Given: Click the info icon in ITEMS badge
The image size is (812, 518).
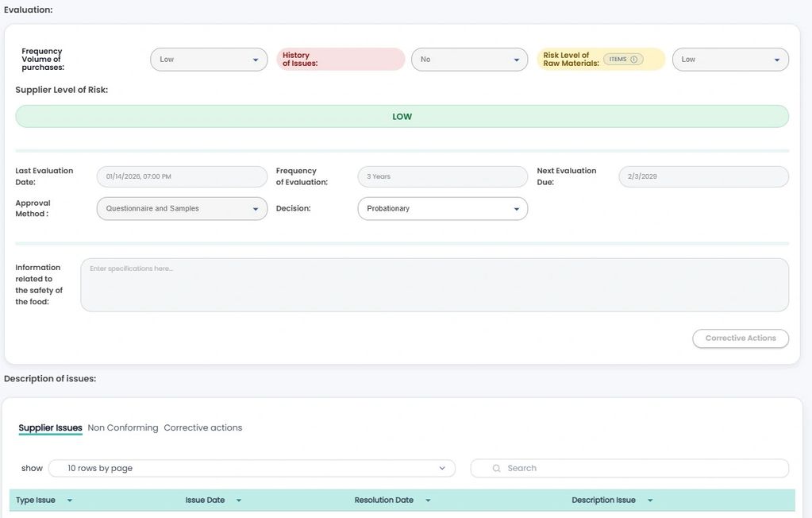Looking at the screenshot, I should pyautogui.click(x=633, y=60).
